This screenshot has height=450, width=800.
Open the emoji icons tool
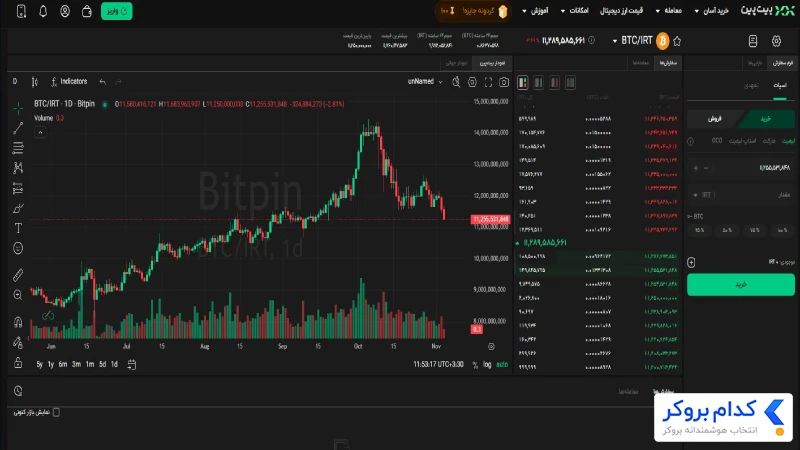(18, 248)
